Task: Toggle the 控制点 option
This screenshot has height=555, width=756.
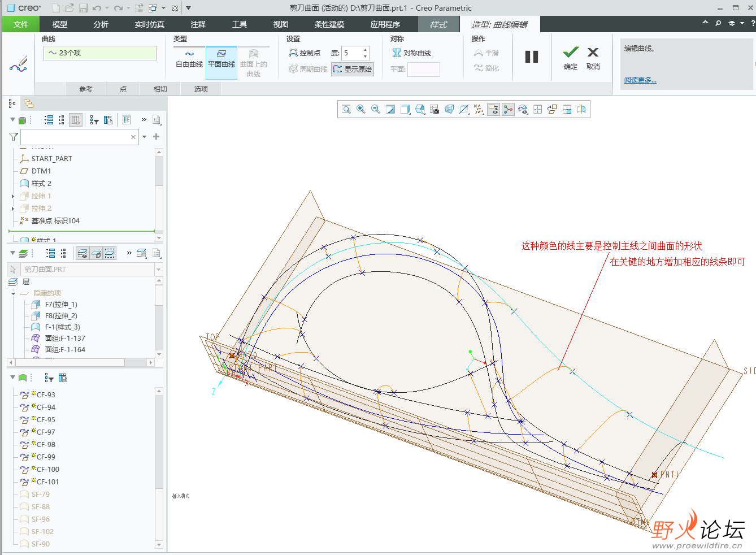Action: tap(305, 53)
